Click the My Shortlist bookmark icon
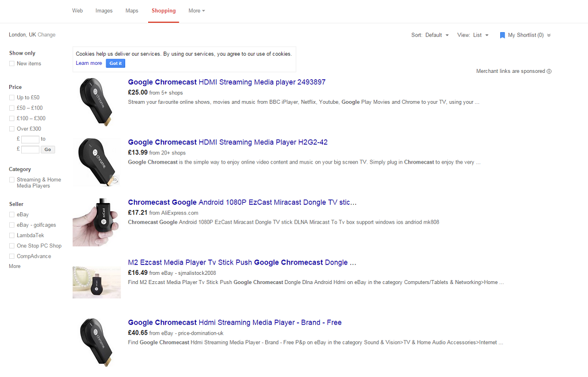The image size is (588, 377). pyautogui.click(x=502, y=35)
